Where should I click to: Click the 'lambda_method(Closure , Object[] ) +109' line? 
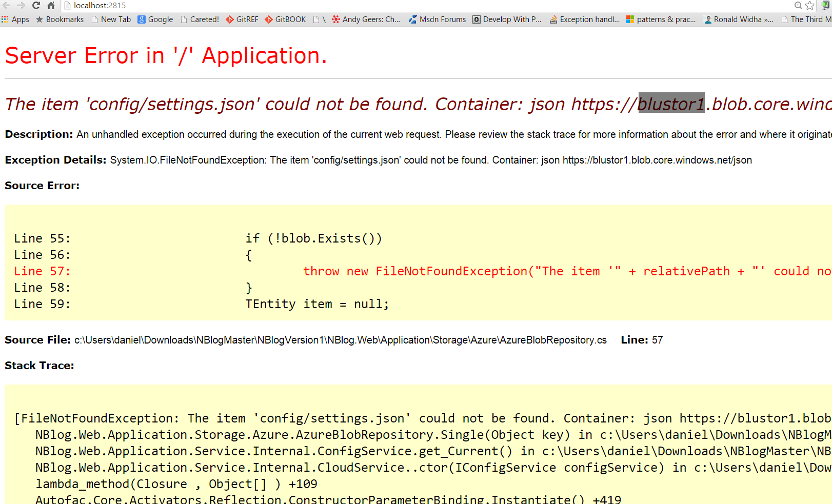click(176, 484)
